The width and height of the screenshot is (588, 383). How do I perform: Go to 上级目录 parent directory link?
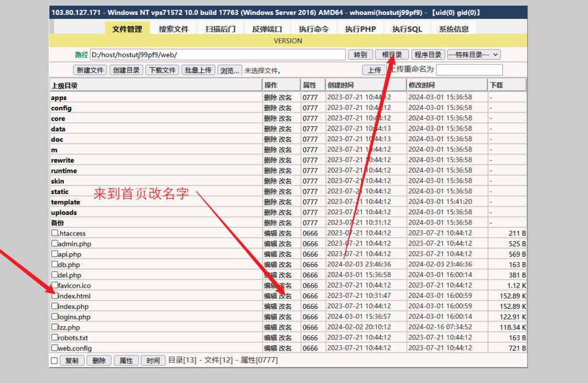tap(64, 86)
